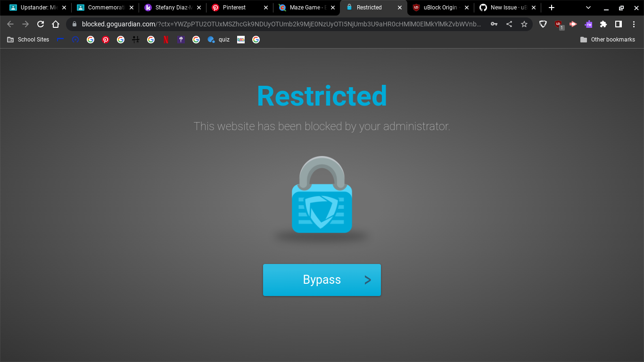
Task: Click inside the address bar URL field
Action: click(283, 24)
